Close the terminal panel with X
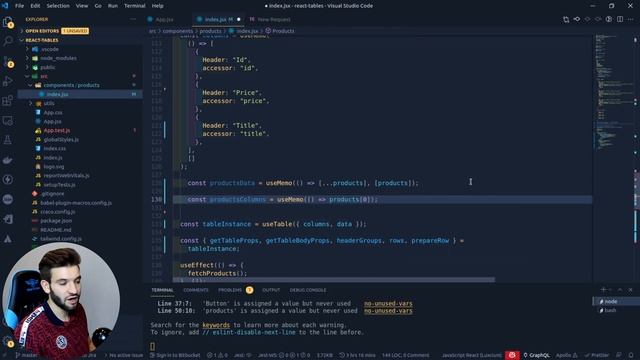The image size is (640, 360). pos(631,290)
